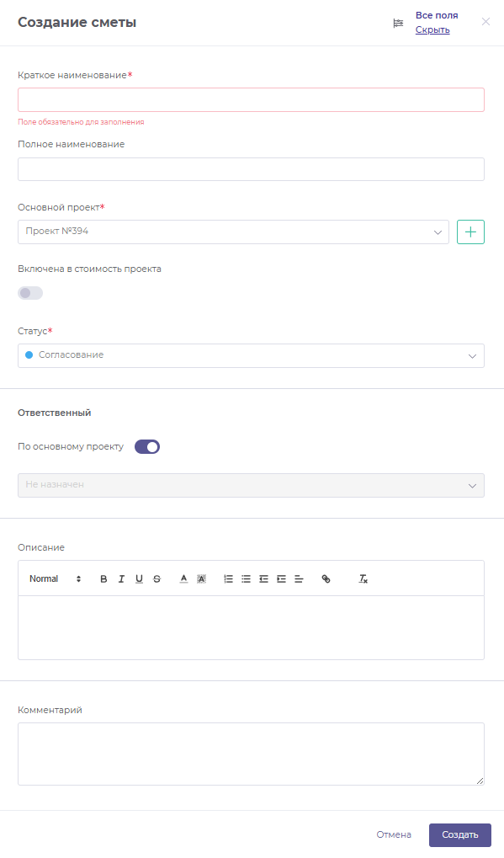Open text color picker in editor
This screenshot has height=858, width=504.
[x=183, y=579]
